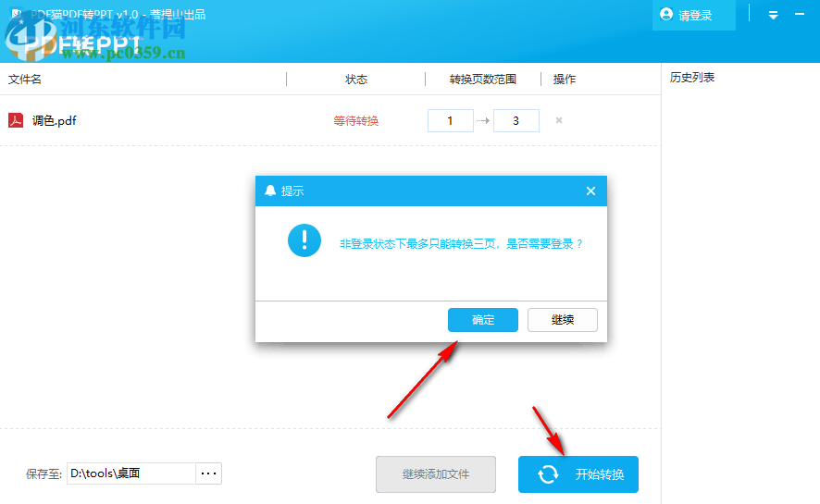Click the 等待转换 status text
The width and height of the screenshot is (820, 504).
tap(356, 120)
